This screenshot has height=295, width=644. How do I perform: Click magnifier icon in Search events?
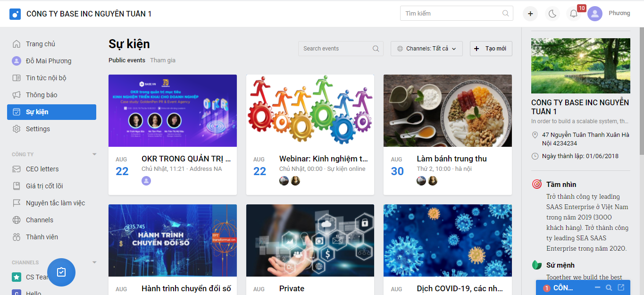376,49
